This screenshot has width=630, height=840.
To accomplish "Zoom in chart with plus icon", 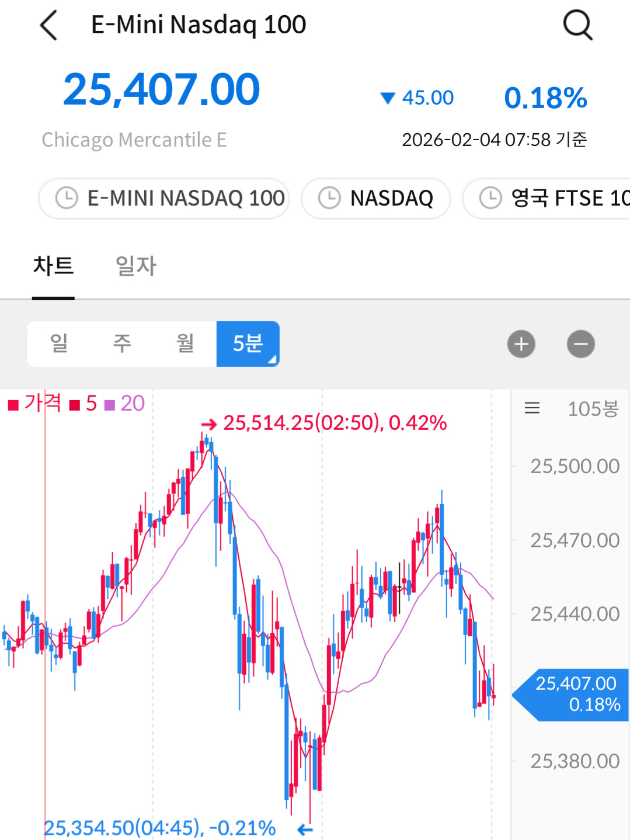I will click(521, 344).
